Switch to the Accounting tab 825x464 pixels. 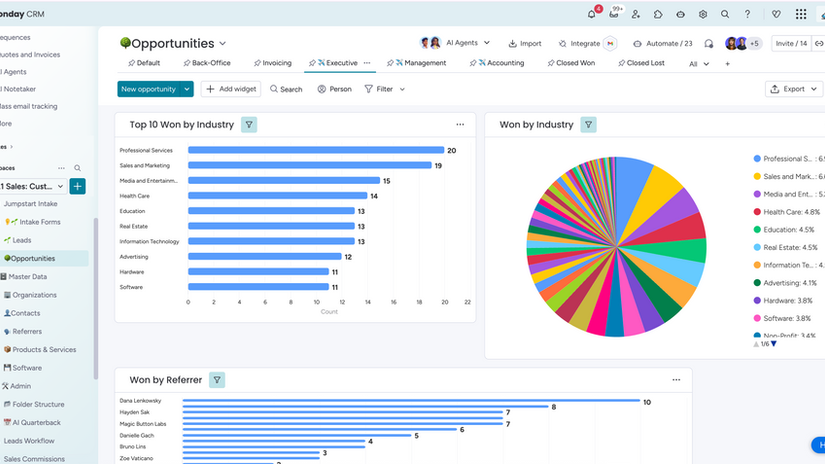(497, 63)
